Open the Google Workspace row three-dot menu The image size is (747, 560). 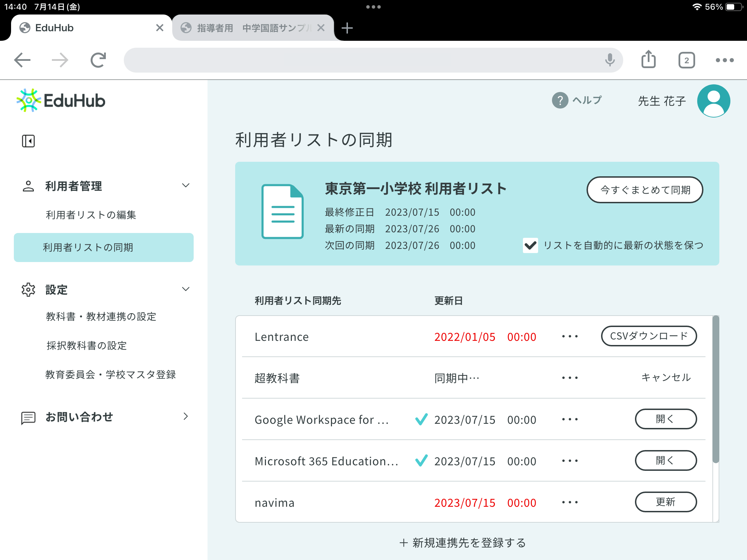click(x=570, y=419)
